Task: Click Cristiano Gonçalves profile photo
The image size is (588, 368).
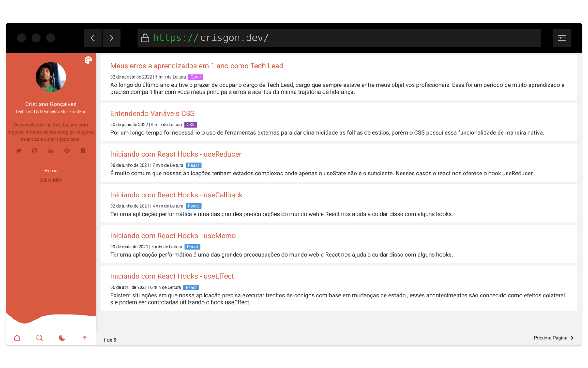Action: tap(51, 77)
